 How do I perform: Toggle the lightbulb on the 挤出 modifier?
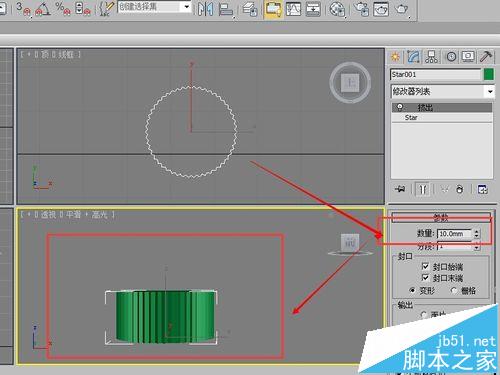pos(400,107)
